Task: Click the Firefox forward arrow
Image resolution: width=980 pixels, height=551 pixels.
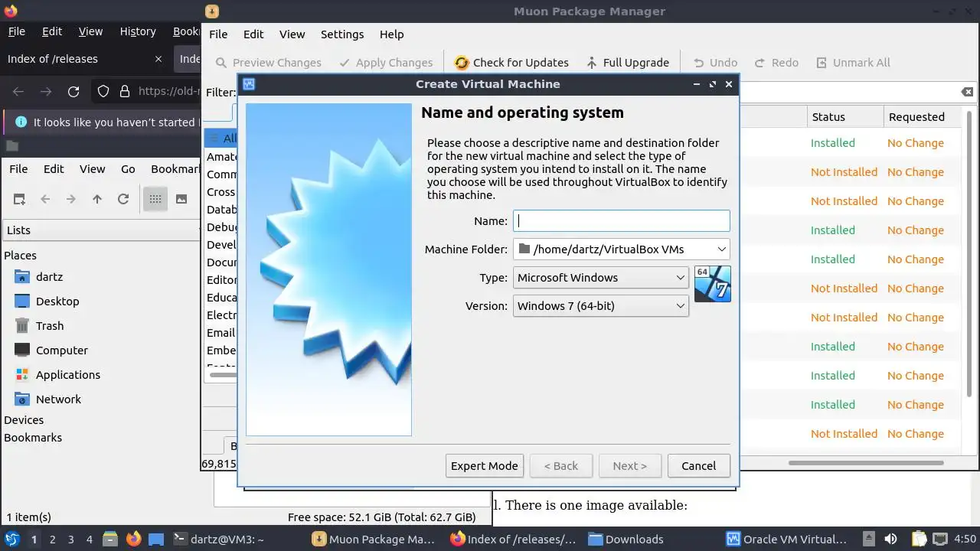Action: pyautogui.click(x=46, y=92)
